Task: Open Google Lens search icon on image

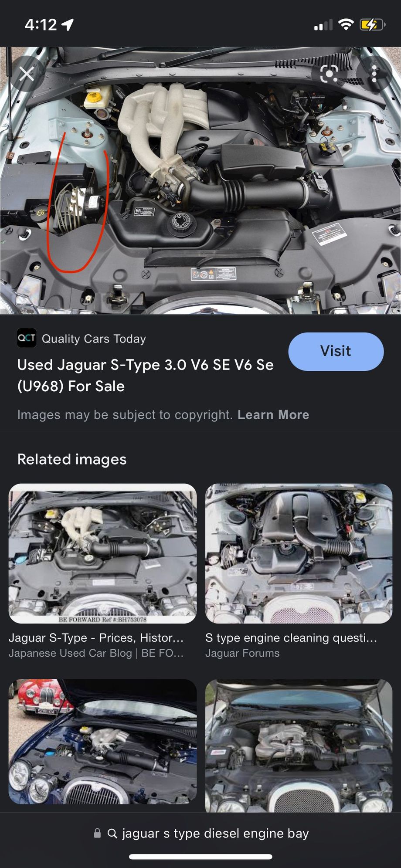Action: click(x=329, y=74)
